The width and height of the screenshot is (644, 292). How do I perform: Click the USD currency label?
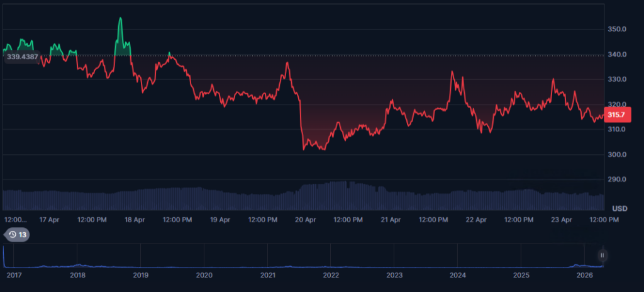pos(619,208)
